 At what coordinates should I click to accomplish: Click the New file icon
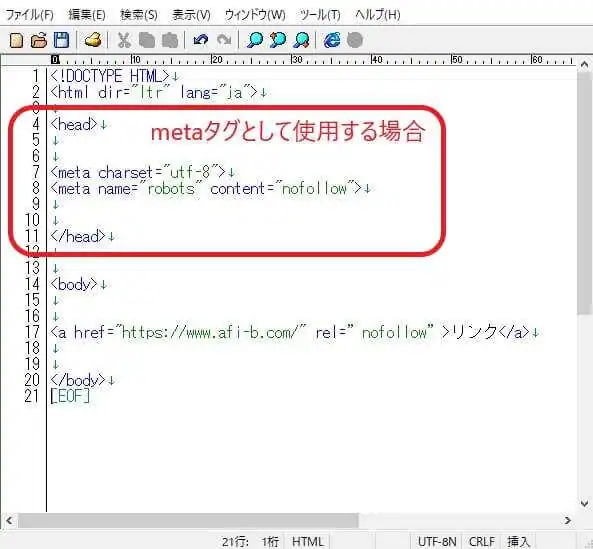[x=16, y=40]
